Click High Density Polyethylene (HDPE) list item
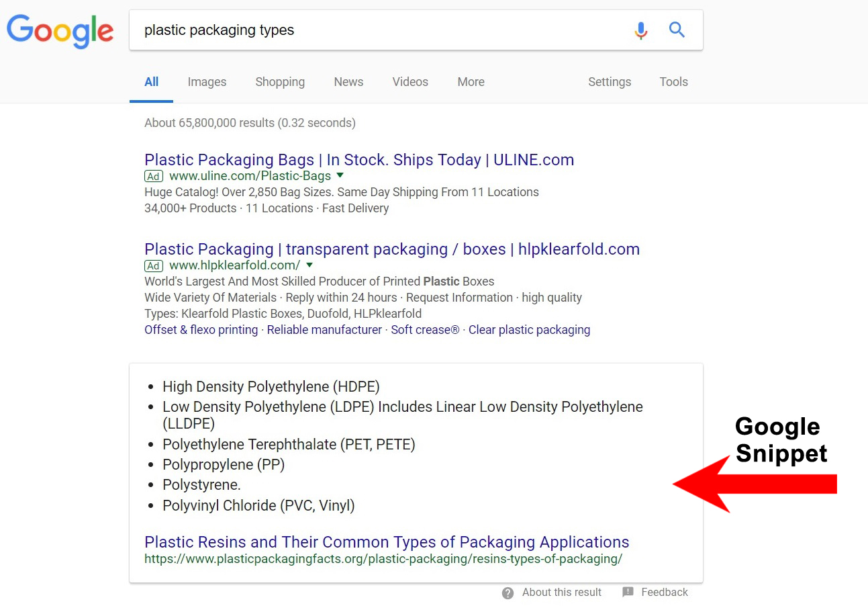 [271, 387]
